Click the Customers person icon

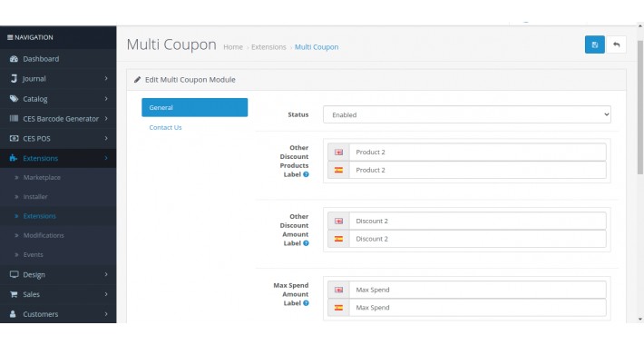click(13, 314)
